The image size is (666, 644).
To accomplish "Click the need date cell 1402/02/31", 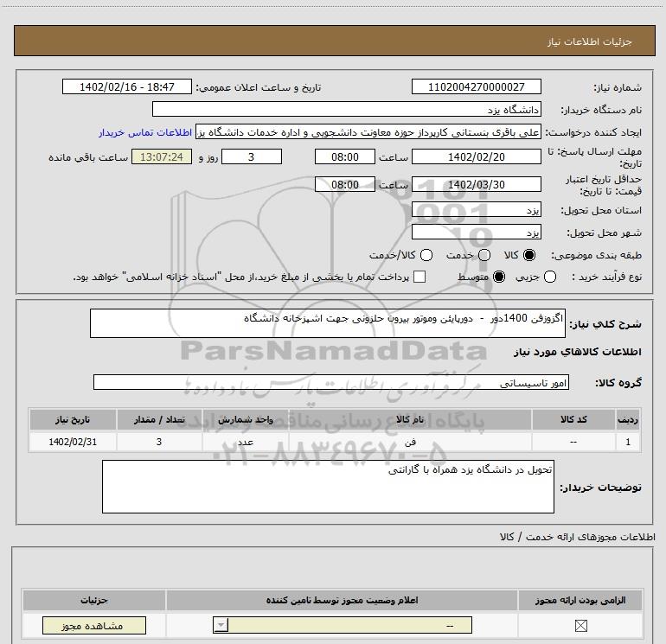I will [73, 442].
